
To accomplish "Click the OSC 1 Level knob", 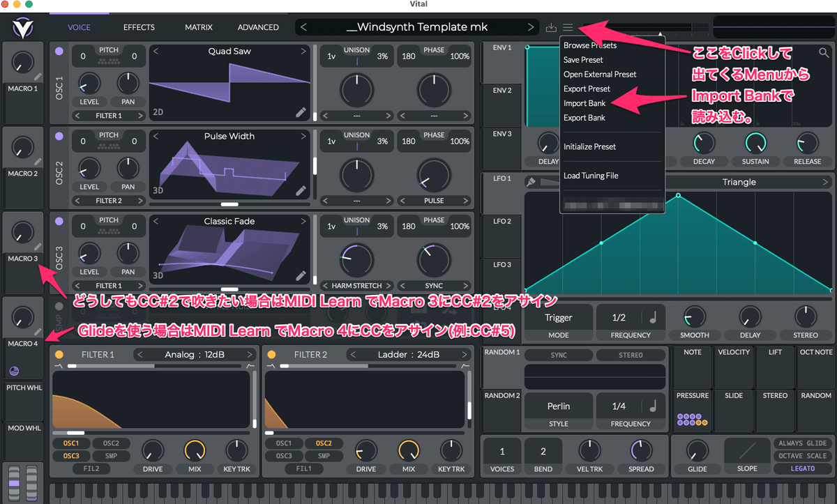I will (89, 83).
